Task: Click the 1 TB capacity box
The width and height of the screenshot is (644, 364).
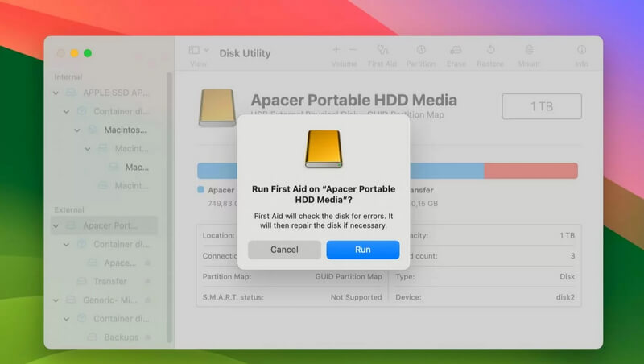Action: coord(541,106)
